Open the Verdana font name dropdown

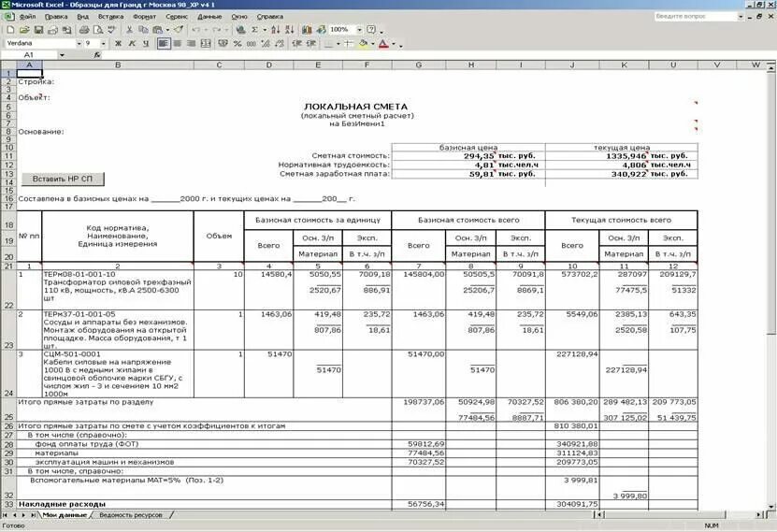click(x=79, y=44)
